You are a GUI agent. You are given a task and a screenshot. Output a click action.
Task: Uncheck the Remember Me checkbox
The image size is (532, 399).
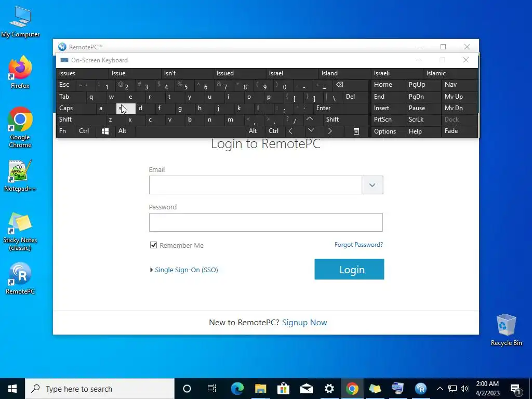[153, 245]
